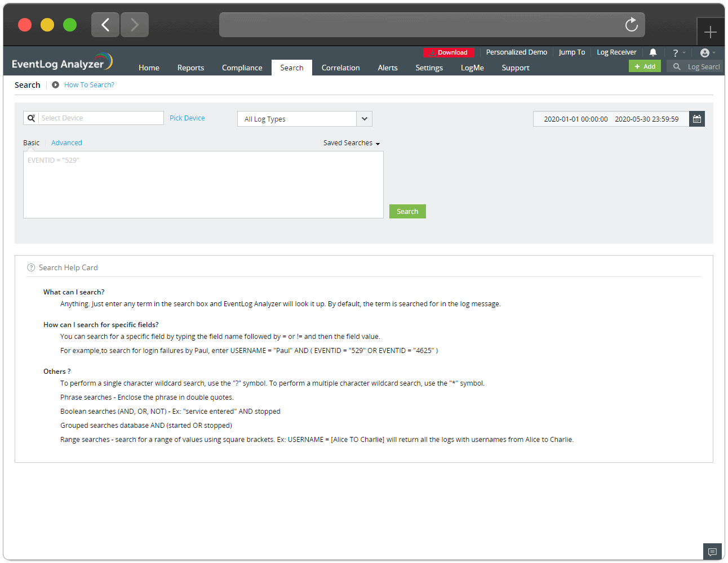Click the 'Phrase searches' help line

coord(147,397)
